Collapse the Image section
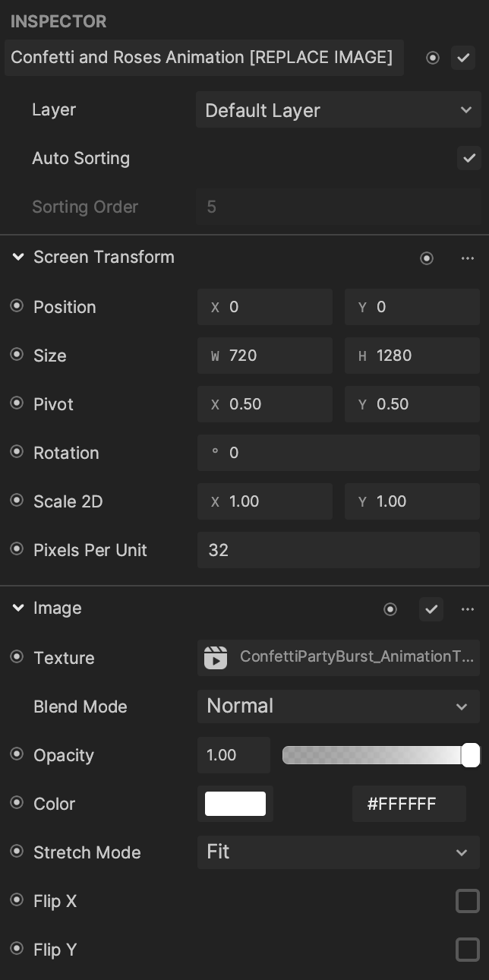 pos(18,609)
